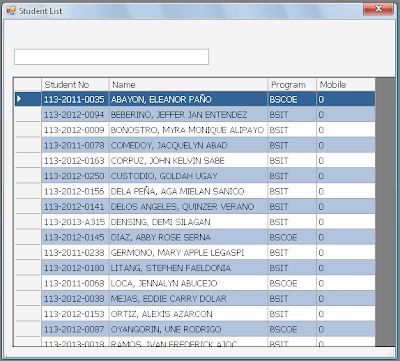Click BSIT program cell for BEBERINO

point(292,114)
